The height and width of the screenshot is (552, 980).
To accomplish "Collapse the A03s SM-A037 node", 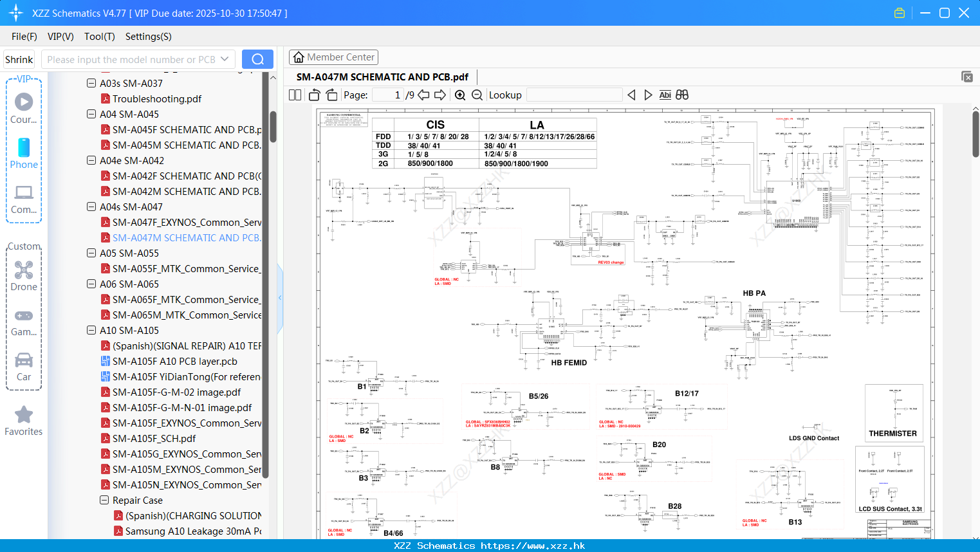I will pyautogui.click(x=91, y=83).
